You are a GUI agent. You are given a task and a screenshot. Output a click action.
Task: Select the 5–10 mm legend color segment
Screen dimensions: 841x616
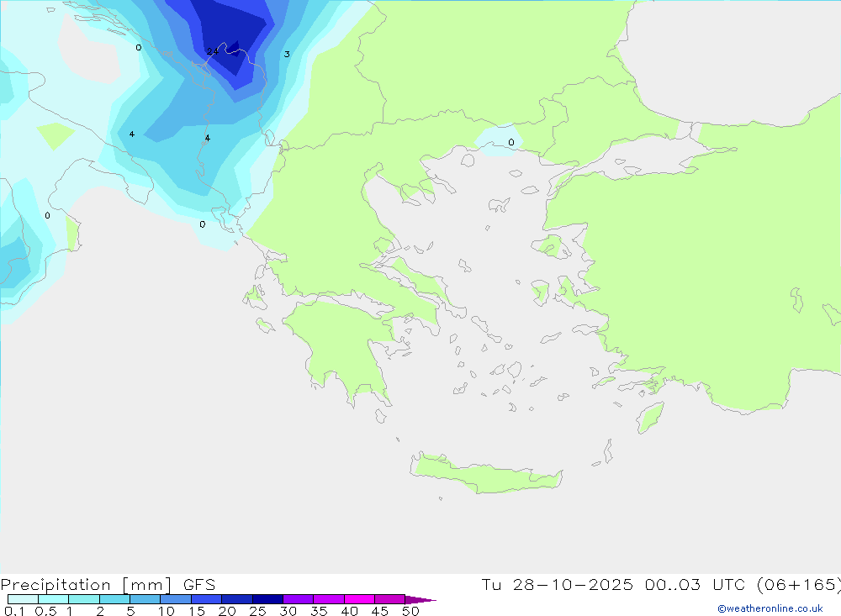click(x=145, y=599)
